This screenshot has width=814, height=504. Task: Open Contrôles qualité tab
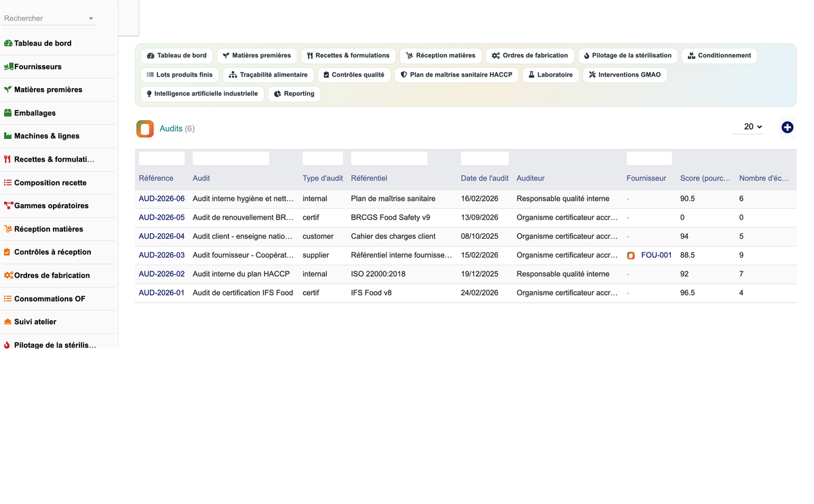354,75
